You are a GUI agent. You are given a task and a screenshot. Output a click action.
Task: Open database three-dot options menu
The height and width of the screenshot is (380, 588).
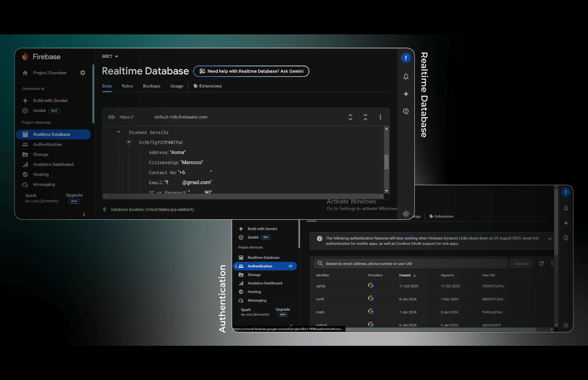[380, 117]
